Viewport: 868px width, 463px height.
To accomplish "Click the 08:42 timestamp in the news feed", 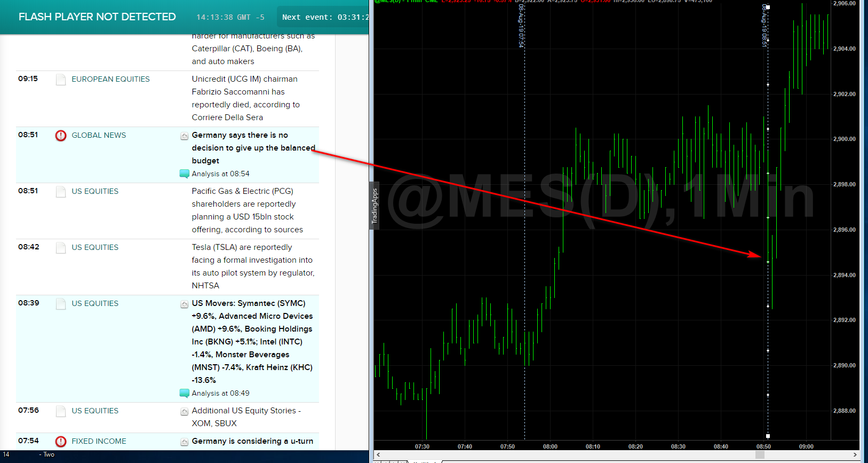I will [28, 247].
